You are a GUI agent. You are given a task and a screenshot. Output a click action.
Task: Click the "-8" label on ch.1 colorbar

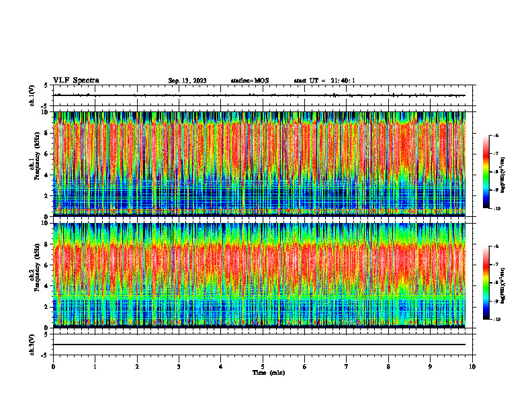click(496, 172)
